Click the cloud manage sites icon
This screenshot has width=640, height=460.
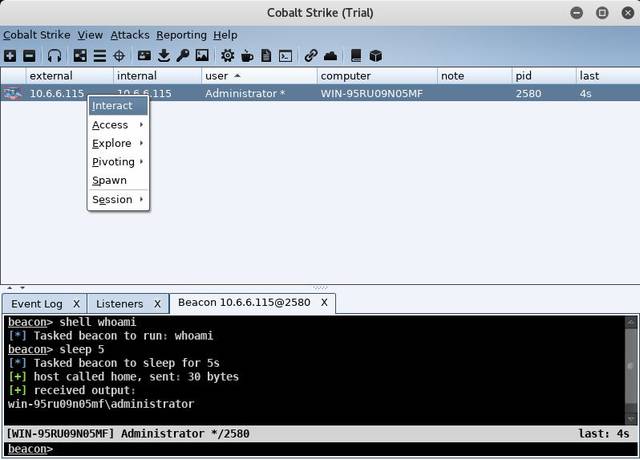pyautogui.click(x=330, y=56)
